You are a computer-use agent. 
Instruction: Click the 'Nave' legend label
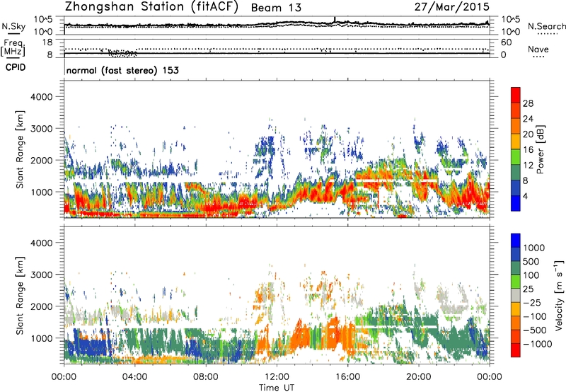tap(538, 49)
